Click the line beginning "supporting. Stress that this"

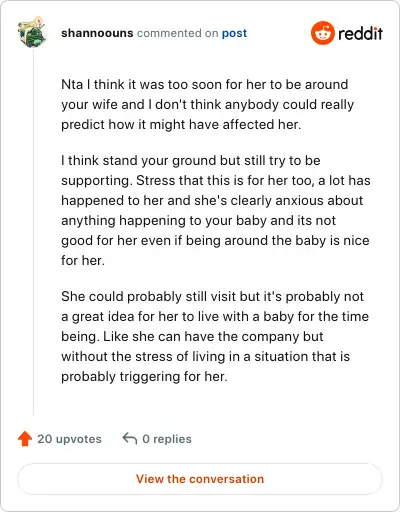click(x=216, y=180)
